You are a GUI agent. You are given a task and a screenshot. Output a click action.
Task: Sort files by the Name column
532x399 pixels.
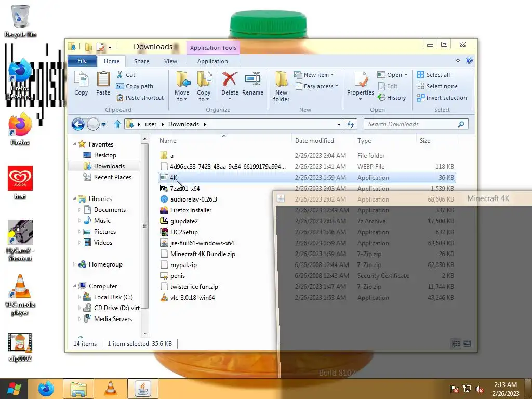224,141
